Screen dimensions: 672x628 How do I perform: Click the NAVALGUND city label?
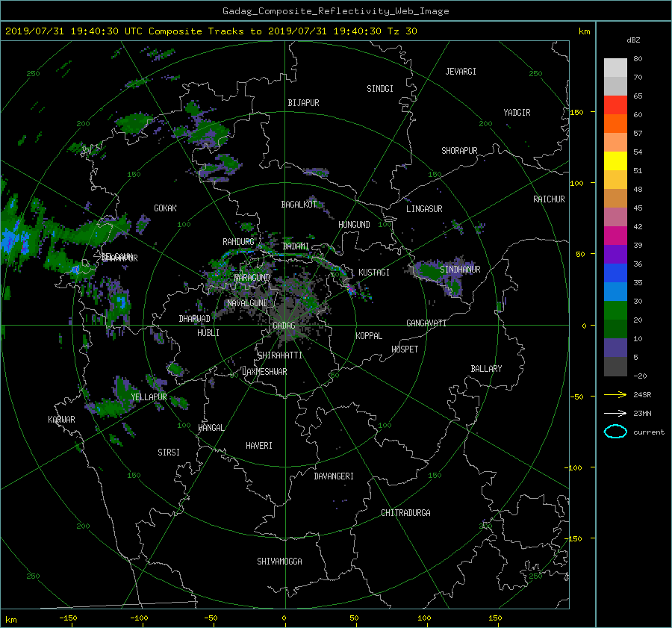point(247,303)
